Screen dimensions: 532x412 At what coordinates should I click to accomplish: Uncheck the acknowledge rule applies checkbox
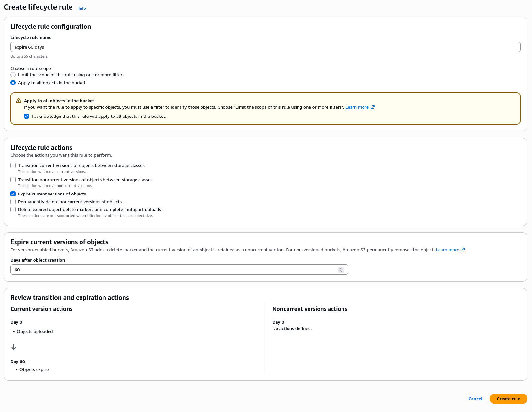[x=27, y=116]
